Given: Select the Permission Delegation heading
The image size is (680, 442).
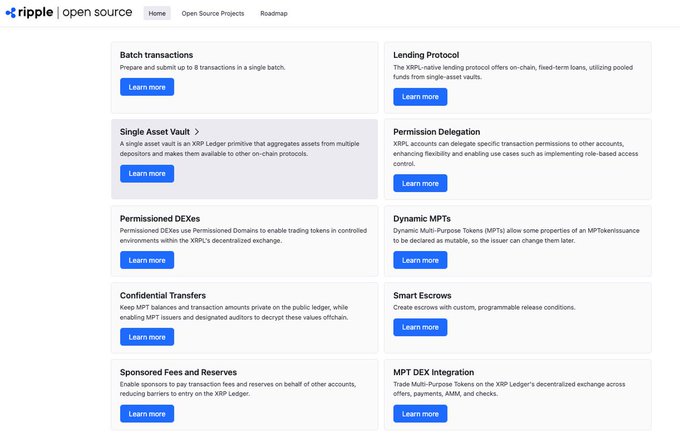Looking at the screenshot, I should [x=436, y=132].
